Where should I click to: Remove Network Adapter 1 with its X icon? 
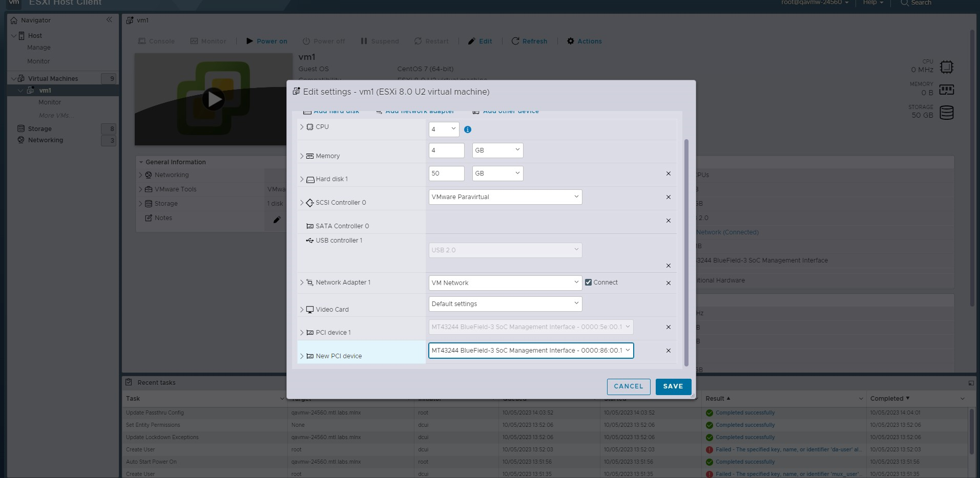pyautogui.click(x=668, y=283)
